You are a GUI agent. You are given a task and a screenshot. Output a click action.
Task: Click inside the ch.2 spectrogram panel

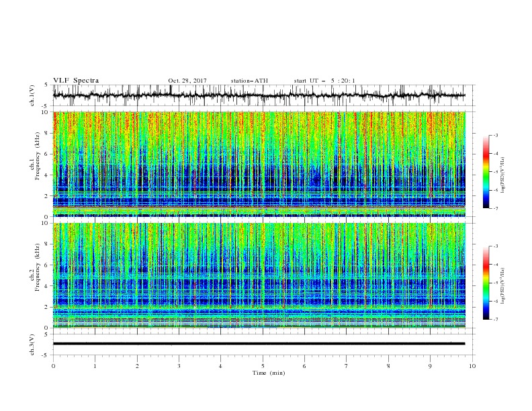[x=259, y=275]
